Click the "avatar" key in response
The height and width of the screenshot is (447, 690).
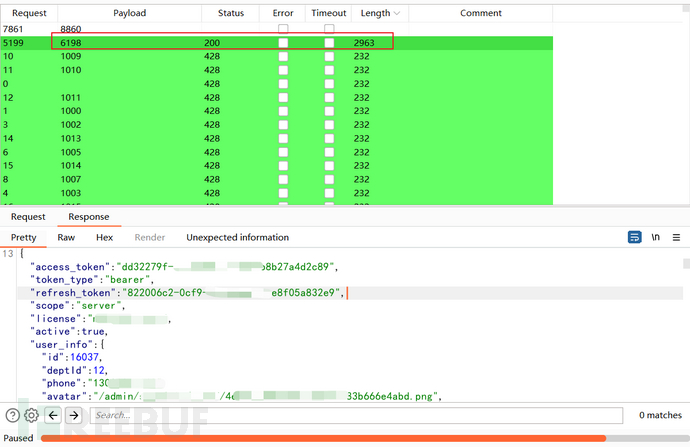point(64,396)
